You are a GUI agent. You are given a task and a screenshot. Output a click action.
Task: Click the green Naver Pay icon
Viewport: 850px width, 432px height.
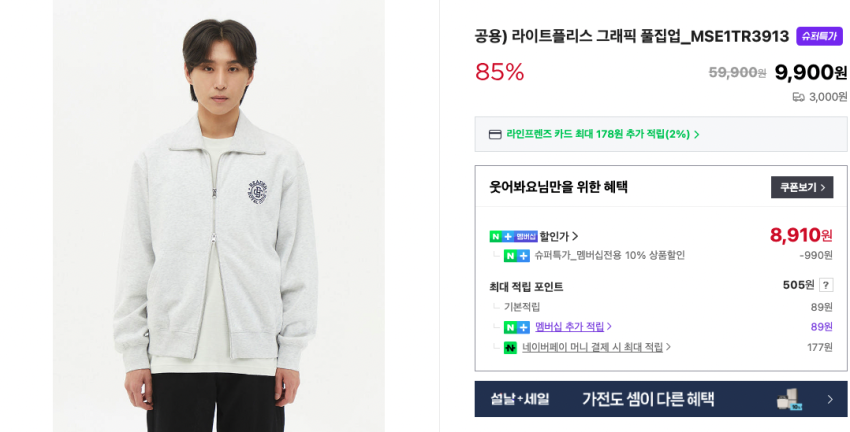510,347
